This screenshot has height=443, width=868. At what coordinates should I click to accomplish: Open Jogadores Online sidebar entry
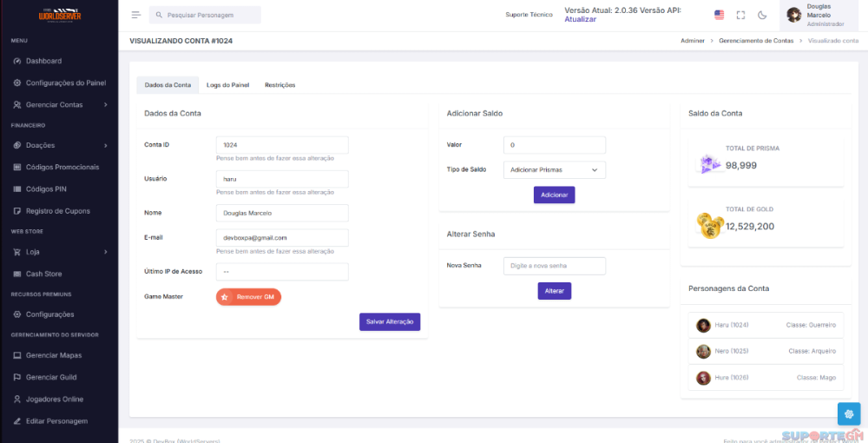54,399
